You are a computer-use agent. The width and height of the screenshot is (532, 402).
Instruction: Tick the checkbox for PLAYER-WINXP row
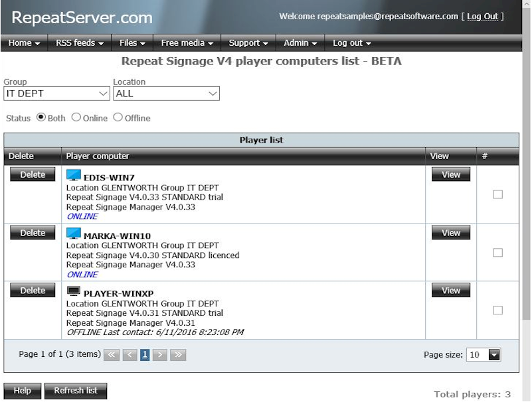[x=497, y=310]
